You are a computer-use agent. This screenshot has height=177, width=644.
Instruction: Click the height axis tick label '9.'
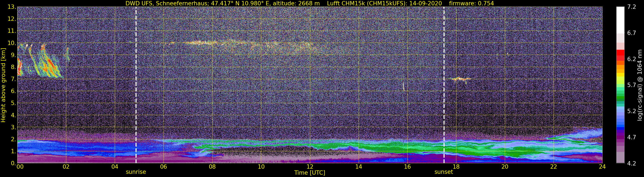tap(13, 55)
